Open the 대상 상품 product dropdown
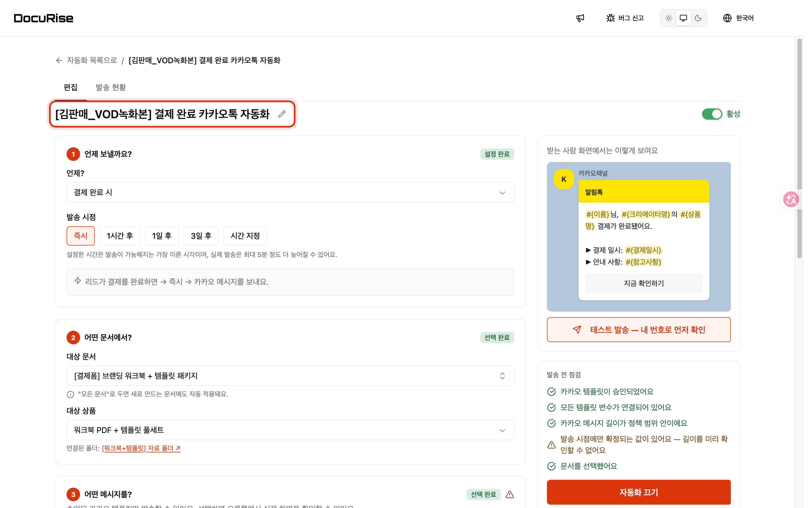The height and width of the screenshot is (508, 812). [x=290, y=430]
